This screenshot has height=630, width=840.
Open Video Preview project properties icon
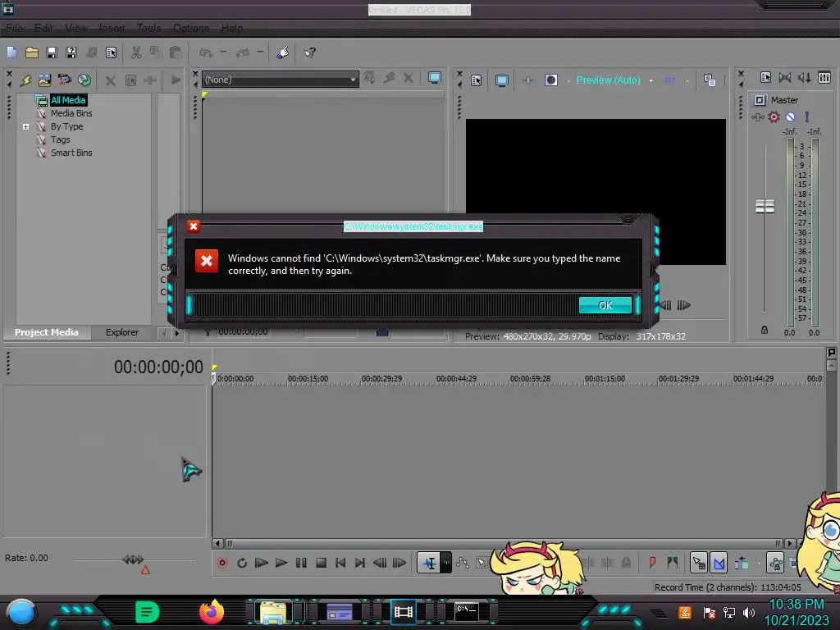pyautogui.click(x=476, y=80)
